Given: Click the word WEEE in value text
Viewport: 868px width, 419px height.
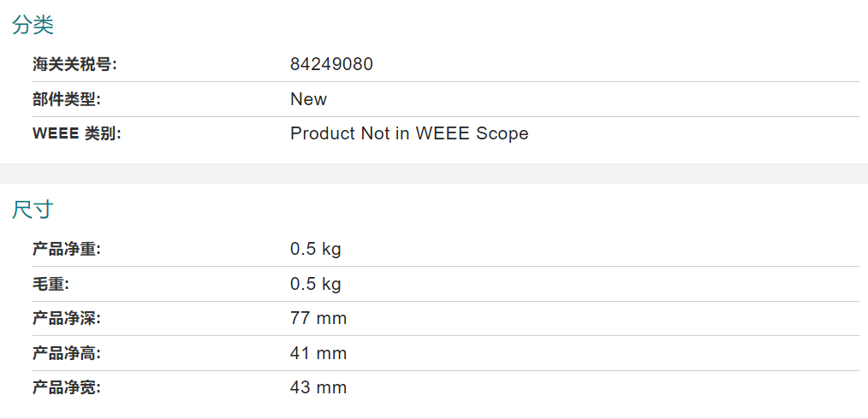Looking at the screenshot, I should tap(436, 133).
